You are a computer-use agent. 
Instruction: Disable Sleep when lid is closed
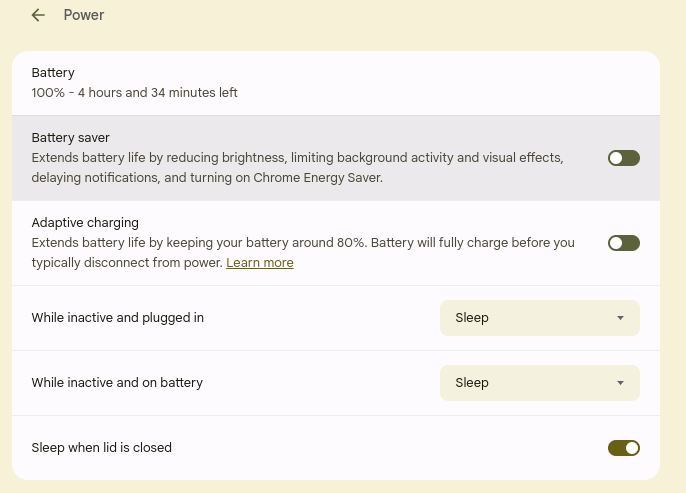pos(623,448)
